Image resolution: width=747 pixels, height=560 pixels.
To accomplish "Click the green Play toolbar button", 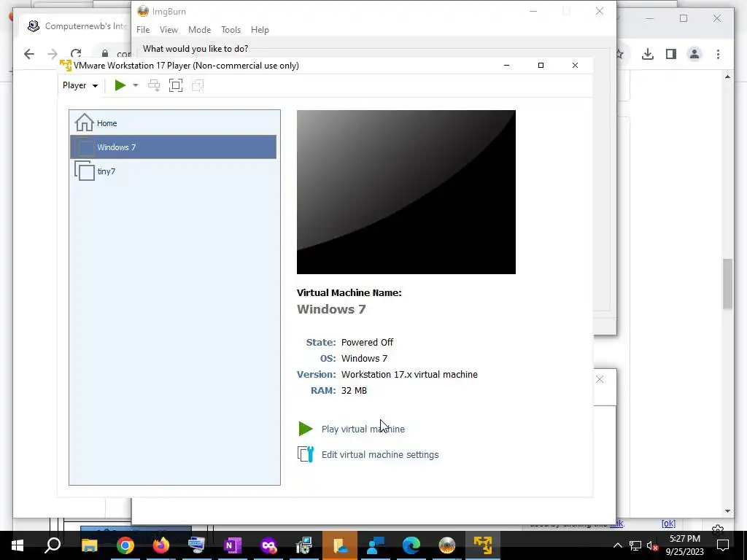I will coord(120,85).
